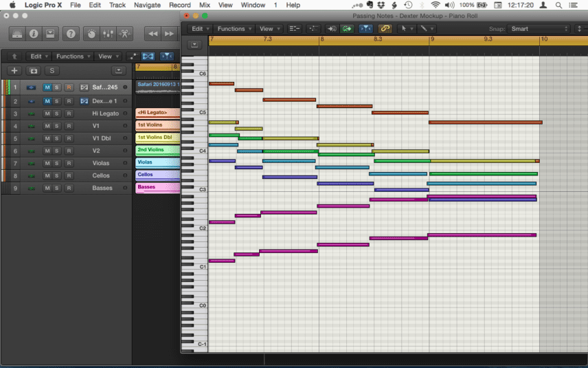Open Piano Roll global tracks dropdown button
The width and height of the screenshot is (588, 368).
pos(194,45)
